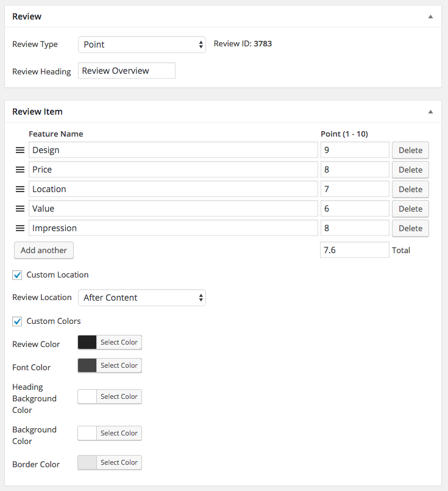Click the drag handle icon beside Value
The image size is (448, 491).
[x=20, y=209]
